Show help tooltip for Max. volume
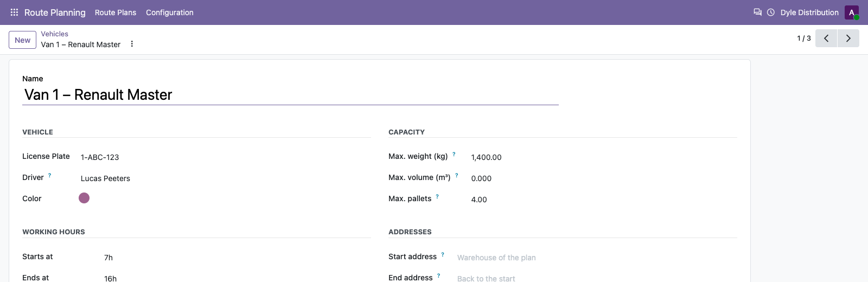 coord(457,175)
